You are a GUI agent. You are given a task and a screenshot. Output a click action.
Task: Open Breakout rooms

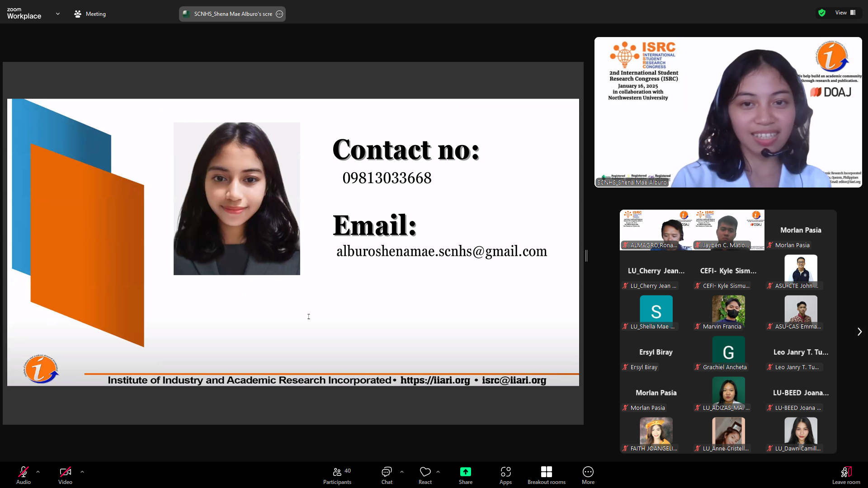[x=546, y=472]
